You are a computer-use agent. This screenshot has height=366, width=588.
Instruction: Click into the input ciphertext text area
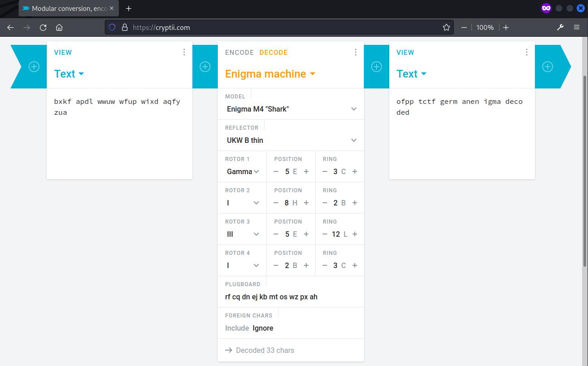tap(119, 133)
